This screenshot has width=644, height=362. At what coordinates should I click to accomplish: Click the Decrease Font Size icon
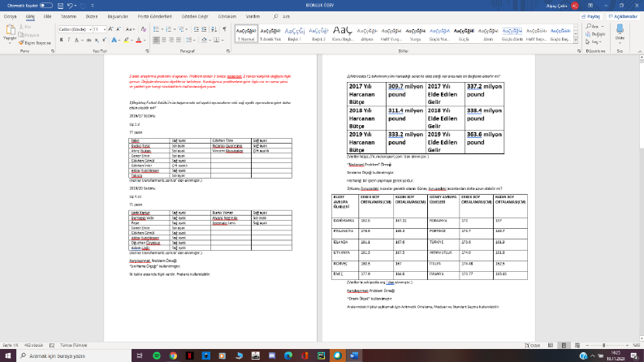[x=119, y=29]
